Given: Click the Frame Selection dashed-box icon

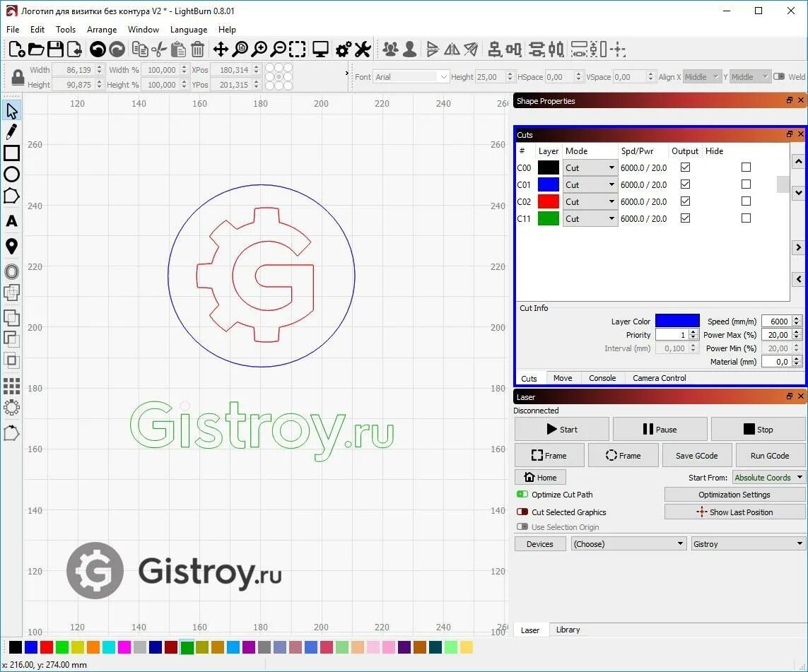Looking at the screenshot, I should [298, 49].
